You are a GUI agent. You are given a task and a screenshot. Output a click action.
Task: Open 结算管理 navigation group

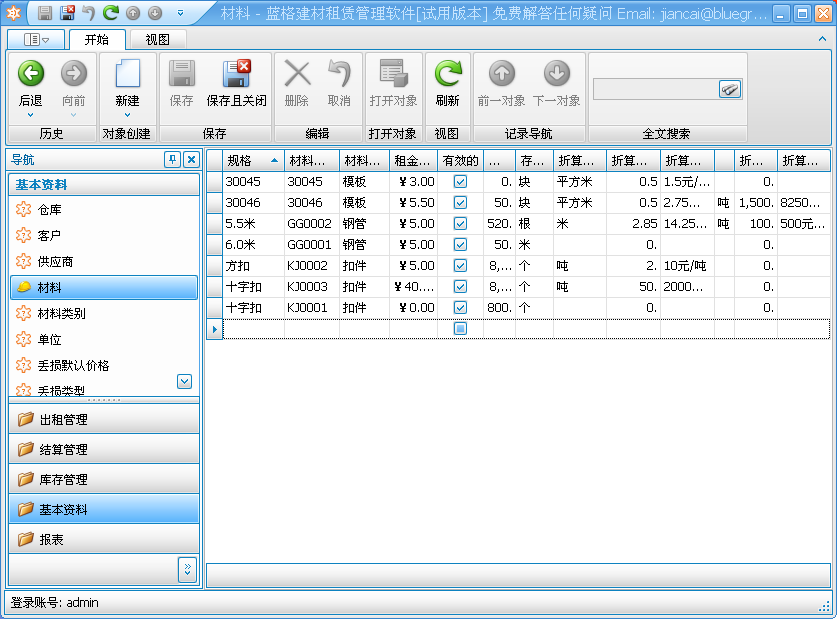(x=104, y=449)
